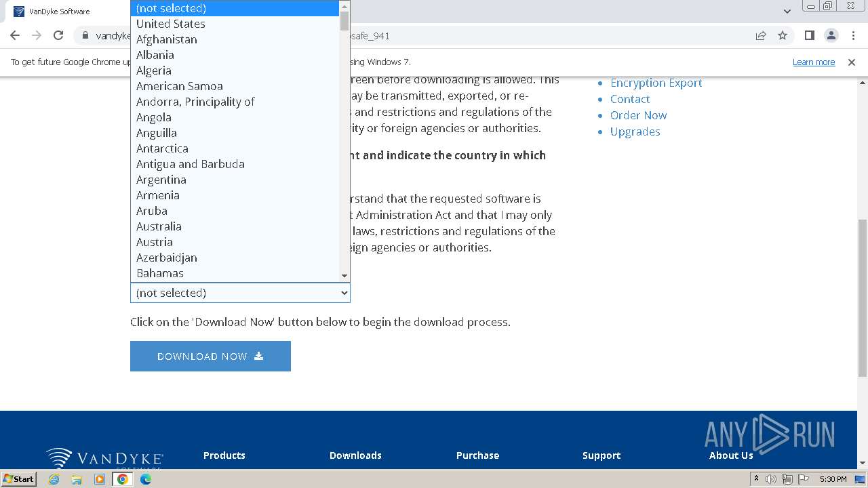The width and height of the screenshot is (868, 488).
Task: Open Windows Media Player from taskbar
Action: pyautogui.click(x=100, y=479)
